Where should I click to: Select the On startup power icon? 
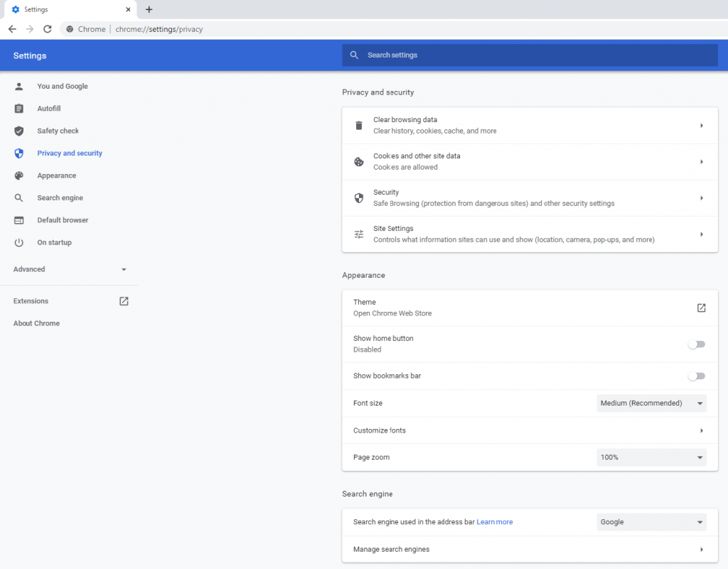(x=18, y=242)
